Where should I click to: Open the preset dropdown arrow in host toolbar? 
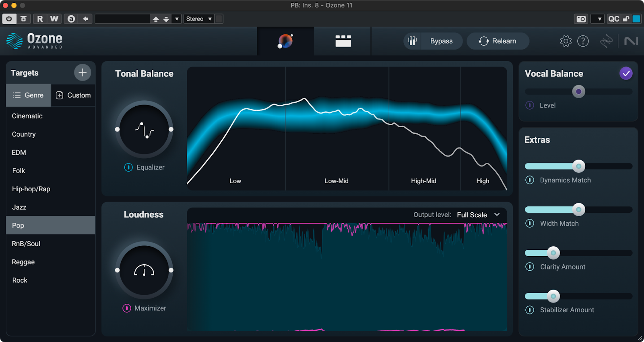tap(177, 19)
